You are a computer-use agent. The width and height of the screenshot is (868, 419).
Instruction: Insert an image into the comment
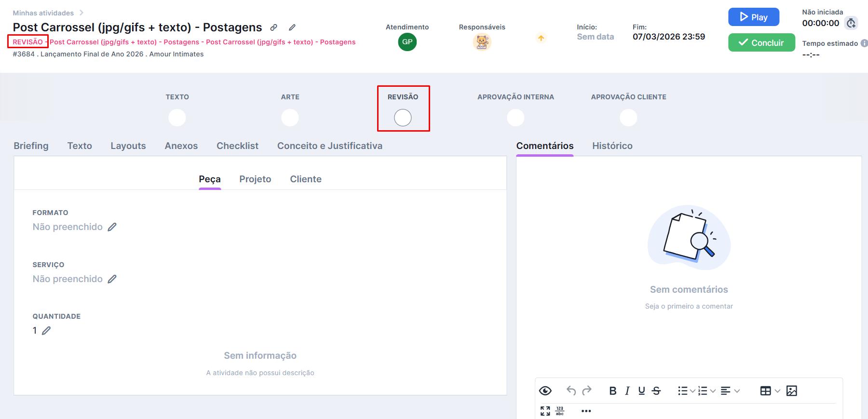(x=791, y=391)
